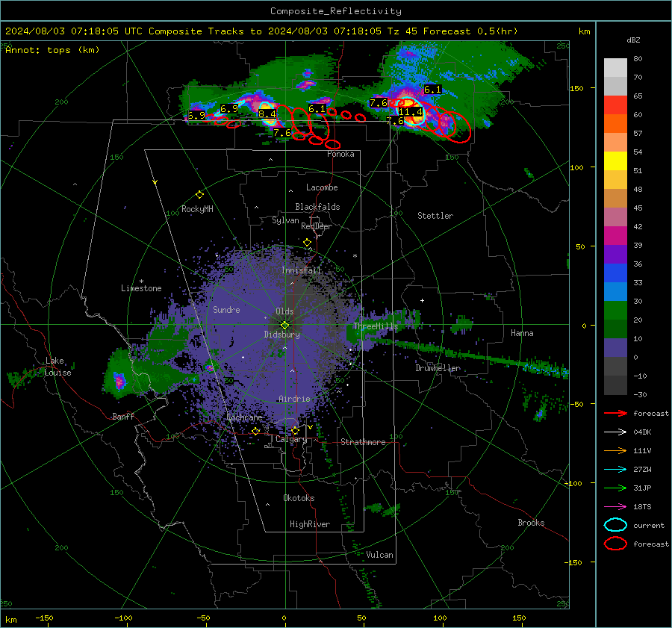Click the Sylvan label
672x628 pixels.
285,220
